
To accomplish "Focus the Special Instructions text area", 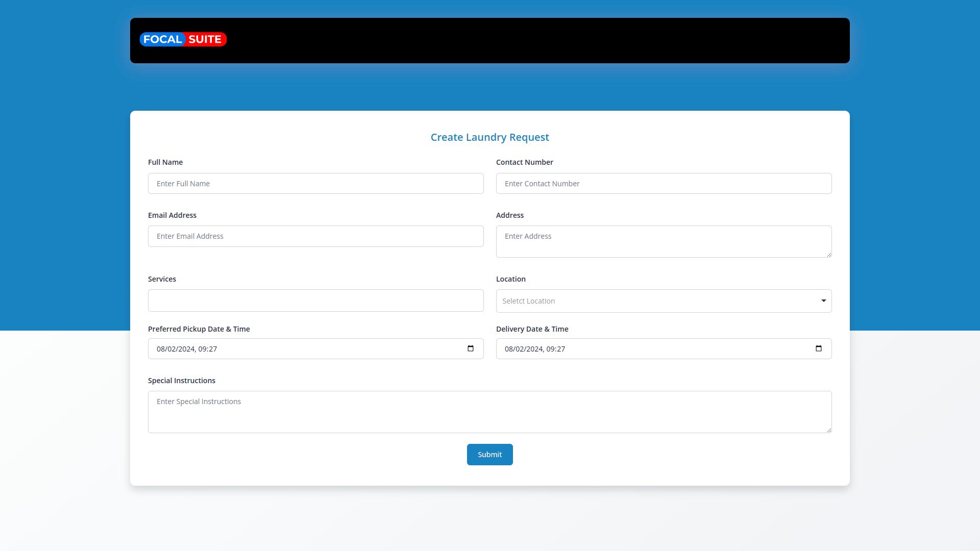I will click(x=489, y=412).
